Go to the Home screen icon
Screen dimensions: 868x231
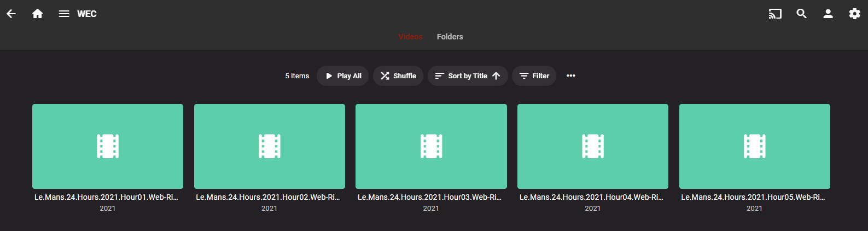pos(38,14)
